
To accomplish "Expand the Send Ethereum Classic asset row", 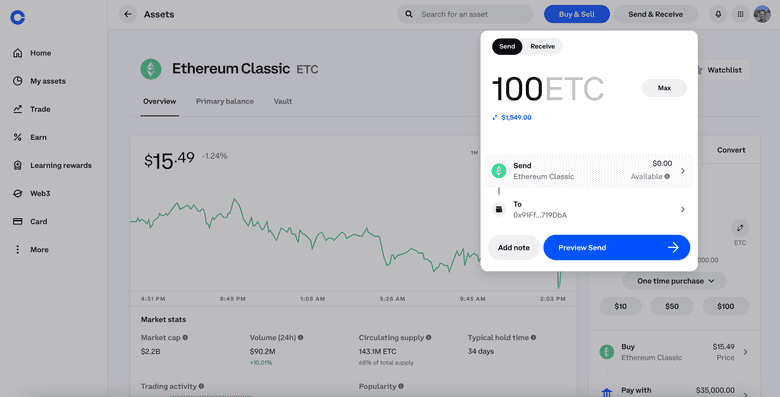I will click(x=589, y=171).
